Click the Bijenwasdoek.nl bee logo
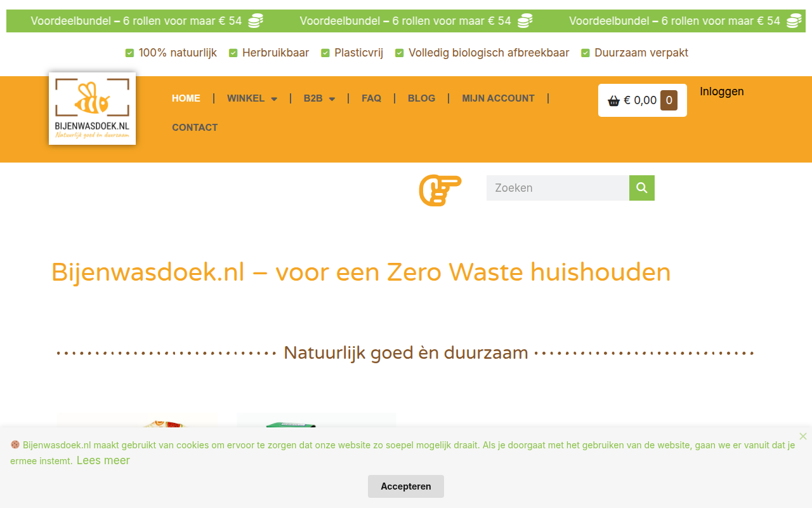 point(92,108)
